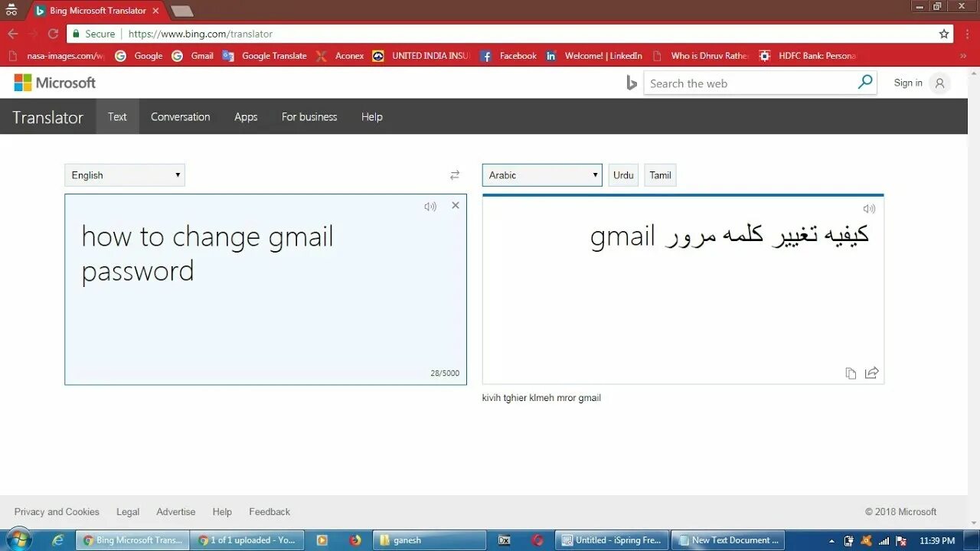Open the Welcome LinkedIn bookmark
Viewport: 980px width, 551px height.
point(594,56)
